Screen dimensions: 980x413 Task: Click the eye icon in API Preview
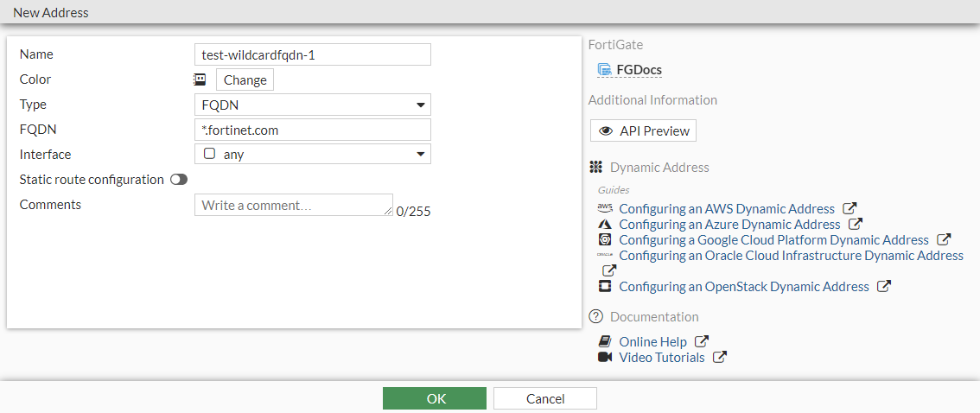(606, 131)
